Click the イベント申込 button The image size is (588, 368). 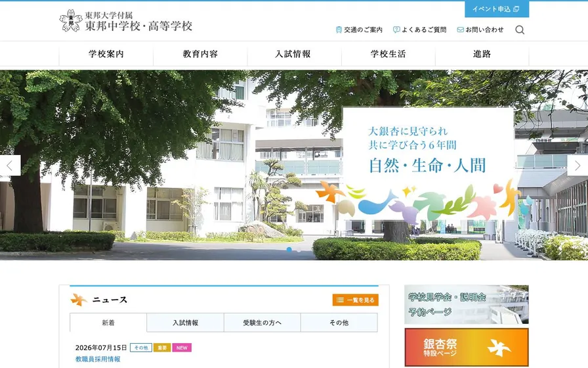(497, 9)
